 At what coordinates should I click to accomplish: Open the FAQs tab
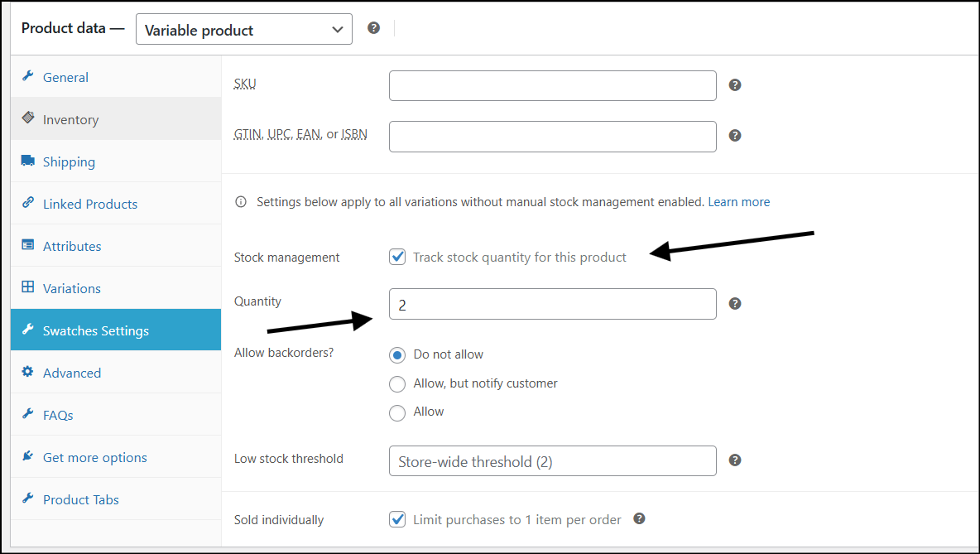[116, 415]
